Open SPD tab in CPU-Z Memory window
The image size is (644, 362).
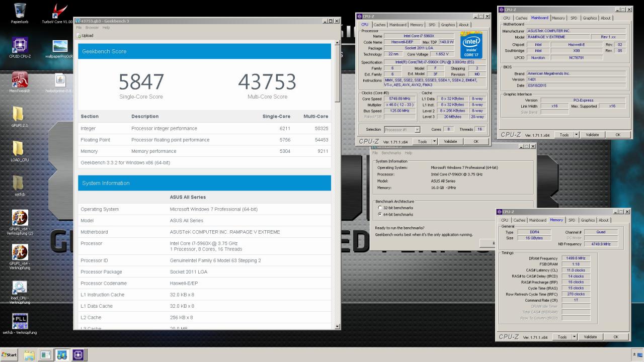click(x=572, y=220)
